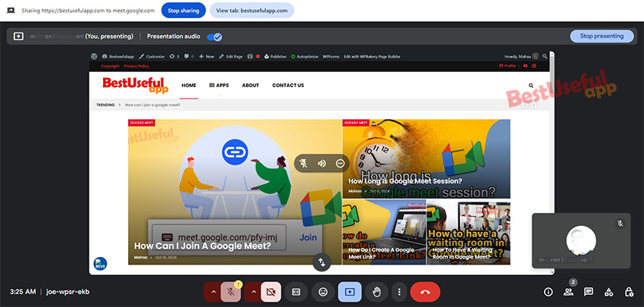Open more options three-dot menu
The height and width of the screenshot is (307, 644).
[x=399, y=292]
